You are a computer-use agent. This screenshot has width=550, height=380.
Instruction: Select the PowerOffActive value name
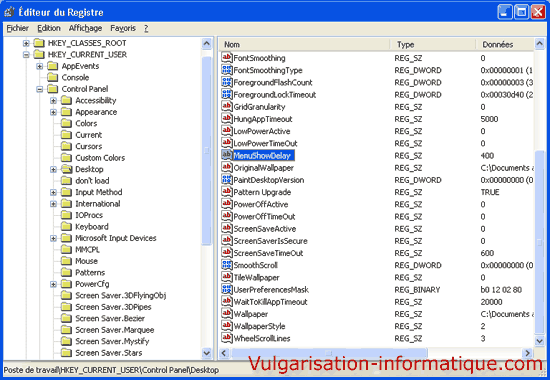[261, 204]
